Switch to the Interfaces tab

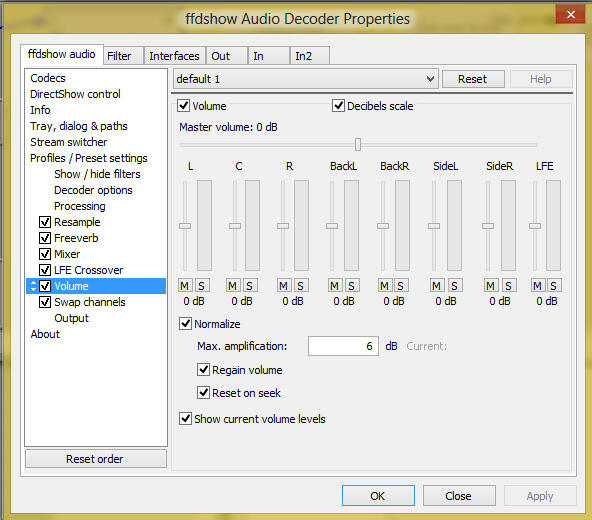(x=174, y=56)
